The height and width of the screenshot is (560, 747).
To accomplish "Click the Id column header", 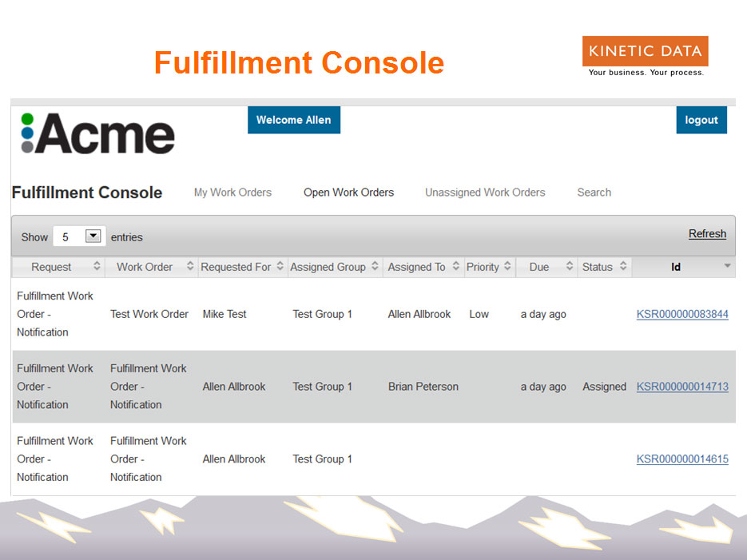I will (x=684, y=267).
